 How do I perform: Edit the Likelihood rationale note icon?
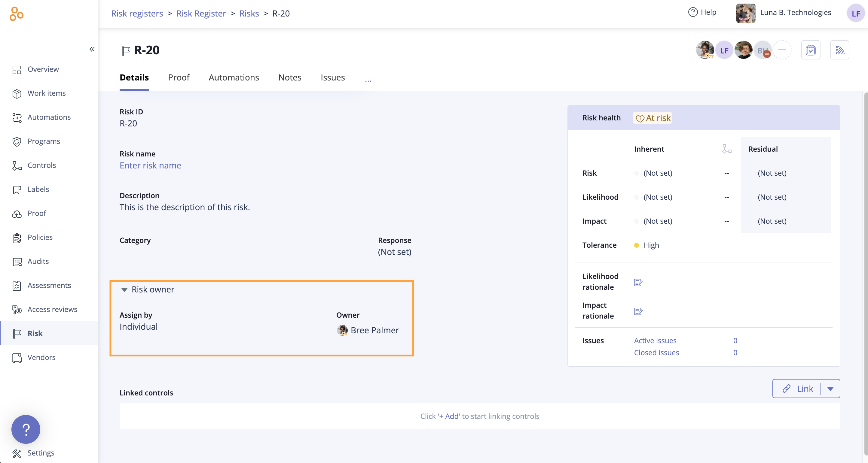[x=638, y=282]
